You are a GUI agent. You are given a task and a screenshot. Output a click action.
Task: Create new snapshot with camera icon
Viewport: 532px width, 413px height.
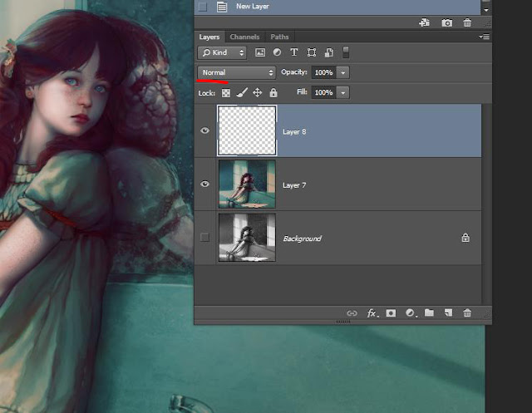tap(447, 23)
